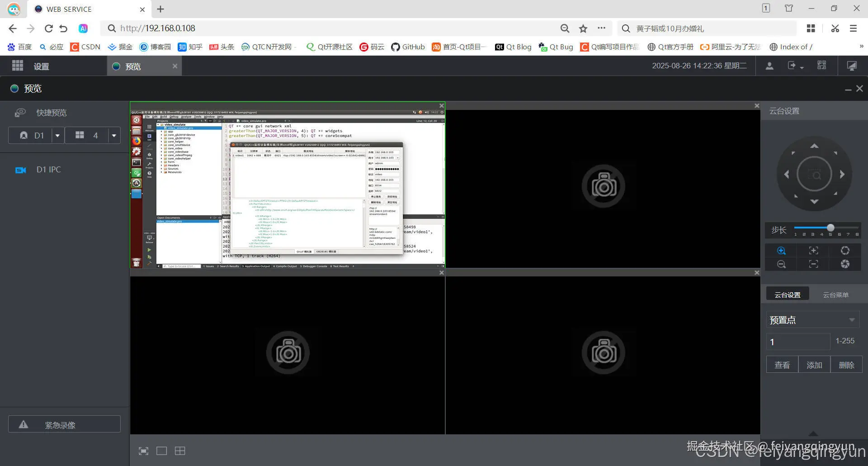Click the user account icon in the header
The height and width of the screenshot is (466, 868).
(x=769, y=66)
